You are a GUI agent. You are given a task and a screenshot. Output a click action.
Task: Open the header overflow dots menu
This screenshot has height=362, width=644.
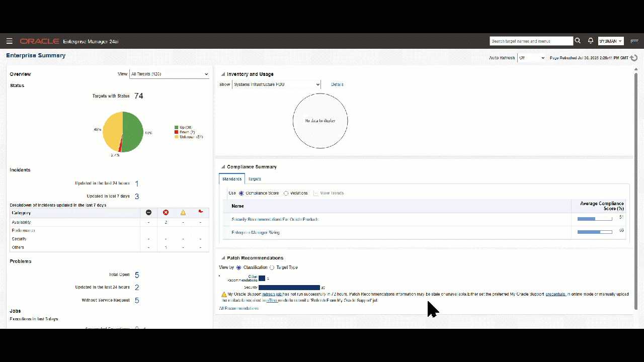tap(634, 41)
